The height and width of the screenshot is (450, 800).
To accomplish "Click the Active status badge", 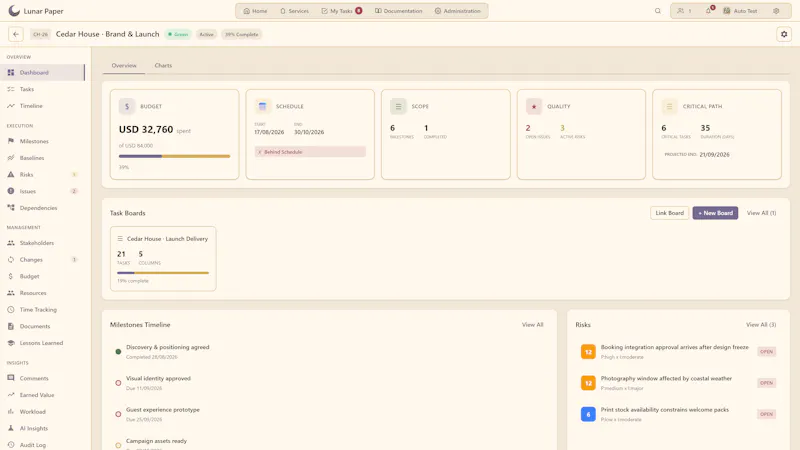I will [207, 34].
